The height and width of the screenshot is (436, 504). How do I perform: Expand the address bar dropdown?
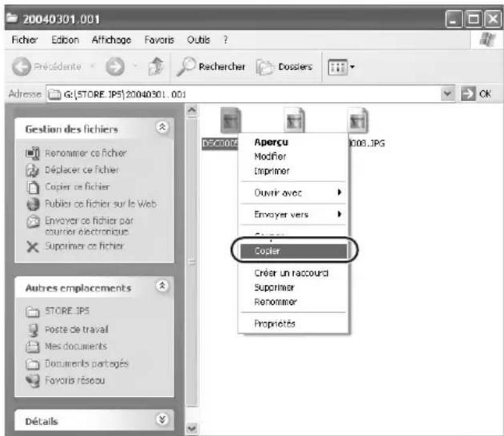point(447,94)
